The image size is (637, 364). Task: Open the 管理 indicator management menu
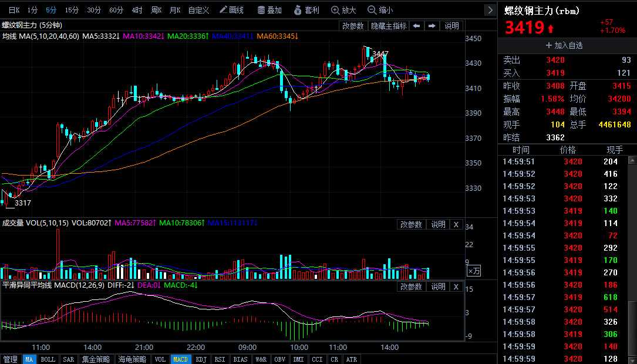10,359
